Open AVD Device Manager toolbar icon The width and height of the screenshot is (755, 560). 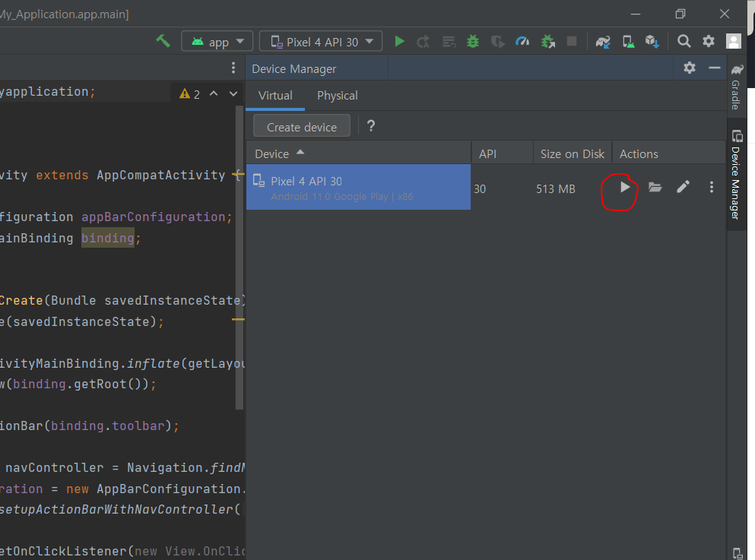[x=628, y=42]
